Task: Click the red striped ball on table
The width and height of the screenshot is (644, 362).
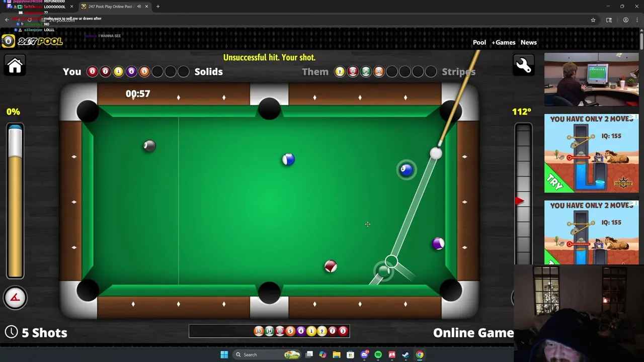Action: (x=331, y=266)
